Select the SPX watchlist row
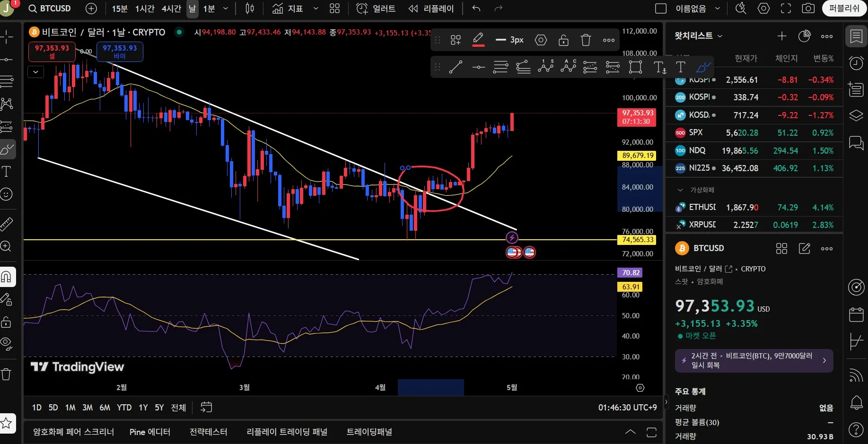The image size is (868, 444). 754,133
